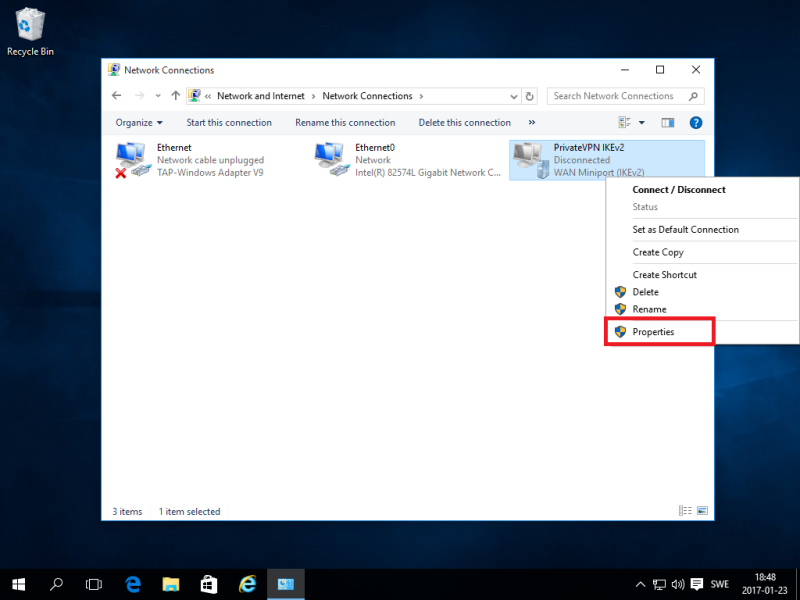Viewport: 800px width, 600px height.
Task: Open the change view dropdown arrow
Action: tap(642, 123)
